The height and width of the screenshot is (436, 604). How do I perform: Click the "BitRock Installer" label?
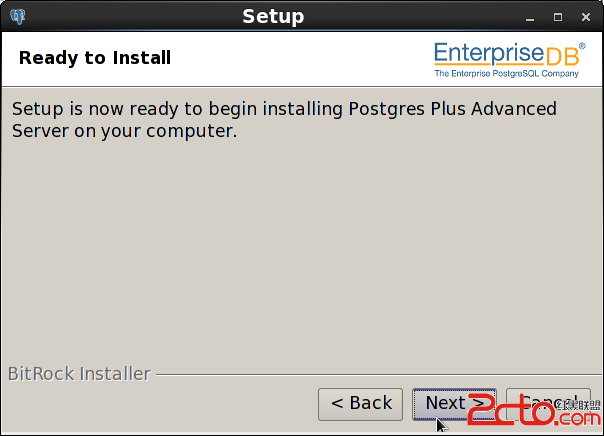pos(79,374)
